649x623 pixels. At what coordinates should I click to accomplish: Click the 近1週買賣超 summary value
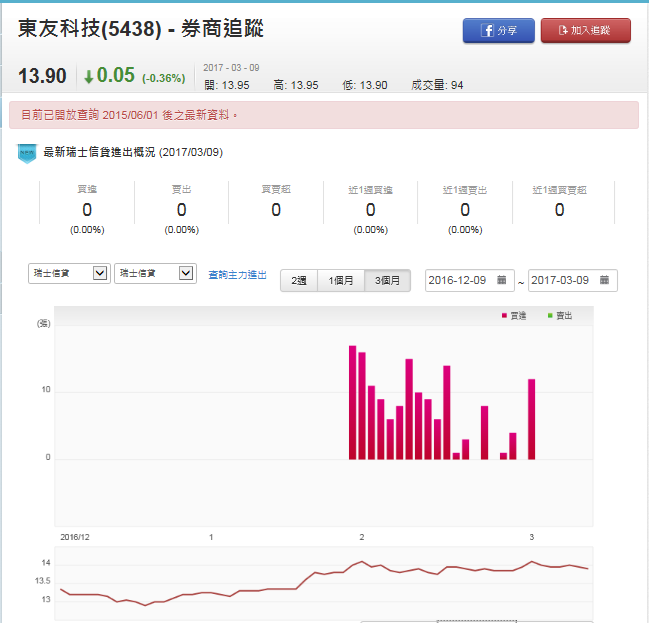coord(560,210)
